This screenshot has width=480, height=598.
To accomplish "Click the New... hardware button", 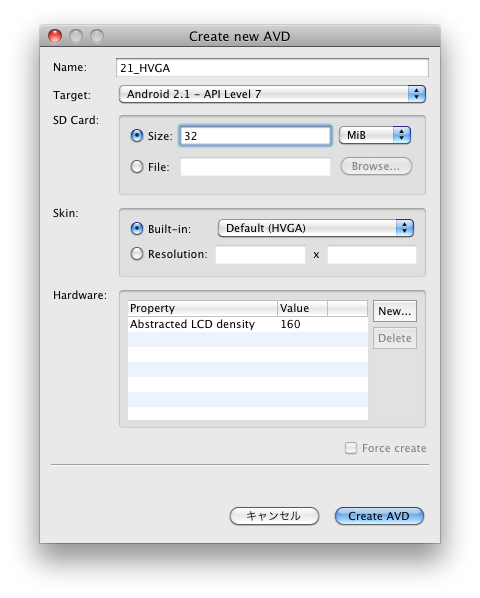I will pos(395,311).
